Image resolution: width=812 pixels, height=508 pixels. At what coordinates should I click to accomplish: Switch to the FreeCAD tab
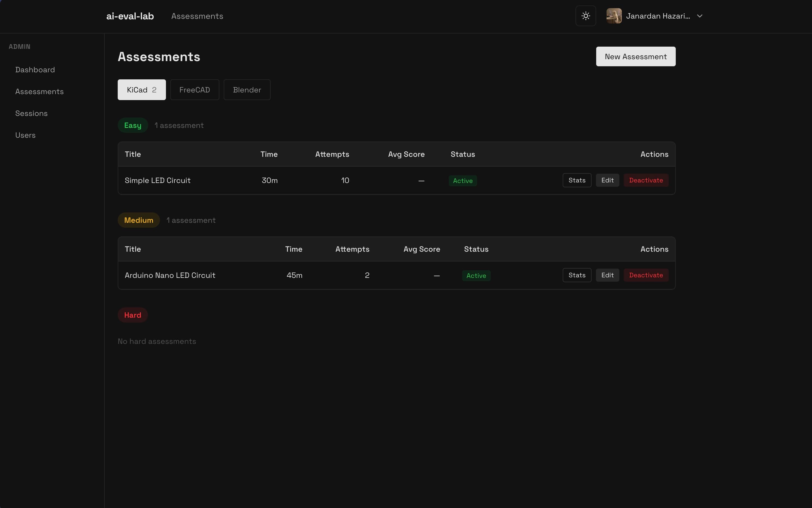point(194,90)
